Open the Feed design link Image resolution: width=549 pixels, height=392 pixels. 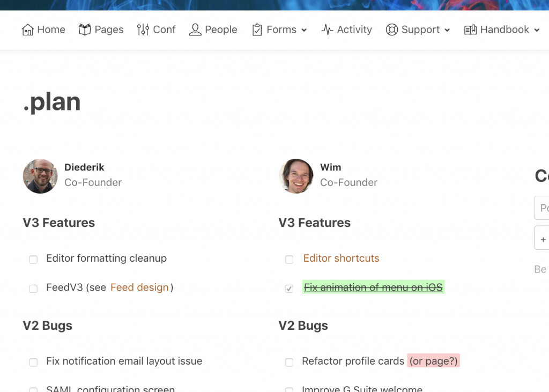(139, 287)
